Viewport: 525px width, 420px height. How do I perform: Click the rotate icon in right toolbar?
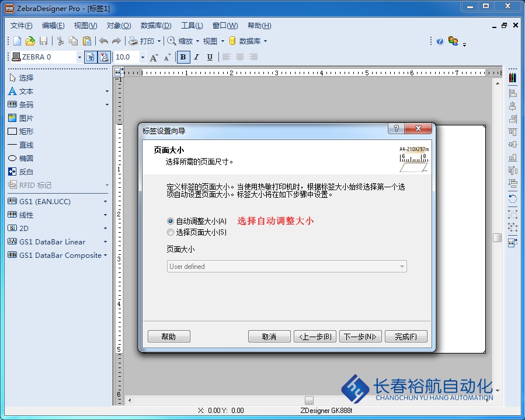(513, 199)
